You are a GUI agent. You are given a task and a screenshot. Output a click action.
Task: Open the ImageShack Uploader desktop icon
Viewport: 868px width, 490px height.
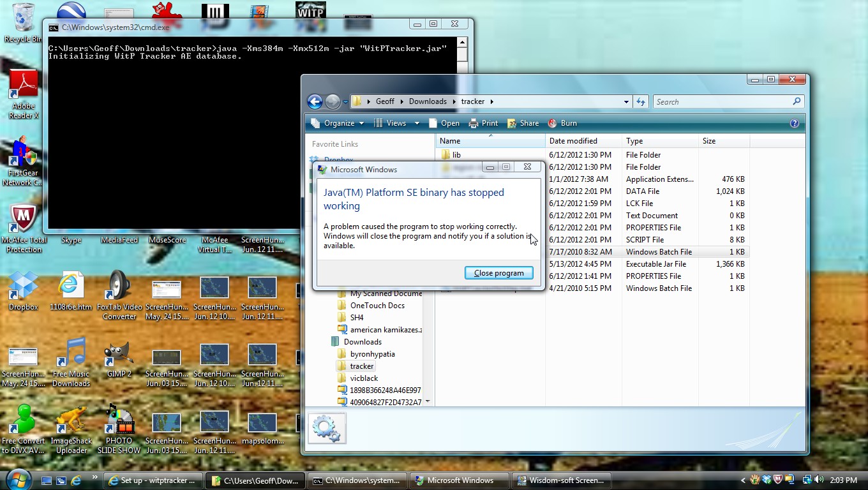[71, 429]
